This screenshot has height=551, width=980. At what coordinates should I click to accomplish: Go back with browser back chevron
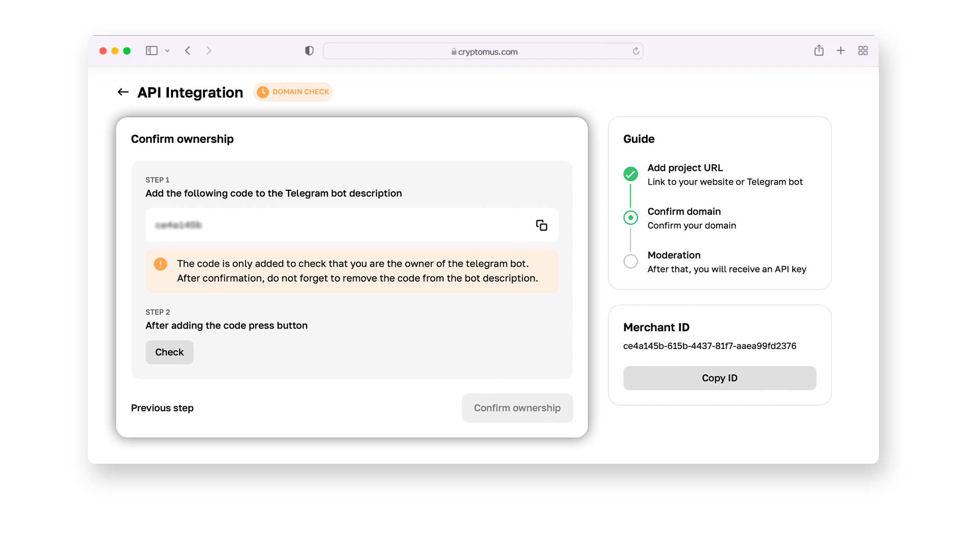[188, 51]
